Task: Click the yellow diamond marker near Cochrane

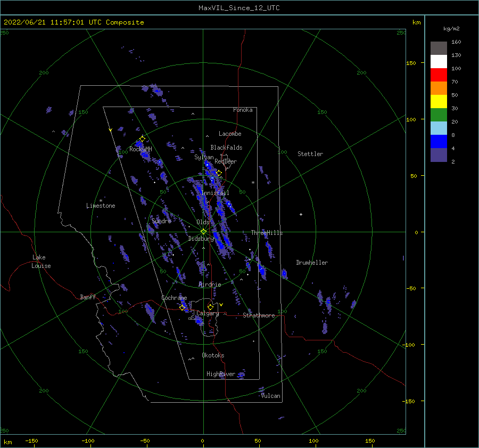Action: (183, 308)
